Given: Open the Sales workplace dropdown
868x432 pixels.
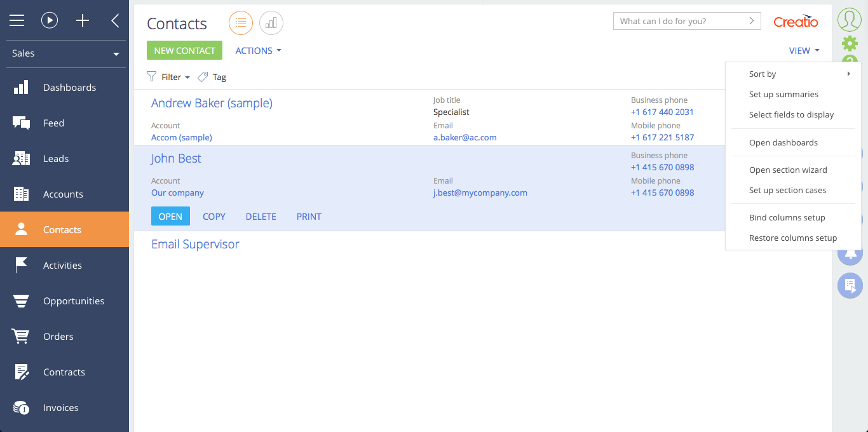Looking at the screenshot, I should (x=64, y=53).
